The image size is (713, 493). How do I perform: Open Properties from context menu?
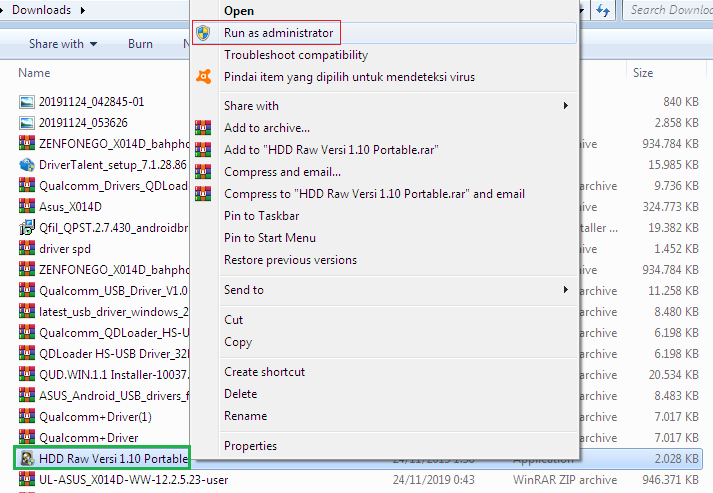pyautogui.click(x=250, y=446)
